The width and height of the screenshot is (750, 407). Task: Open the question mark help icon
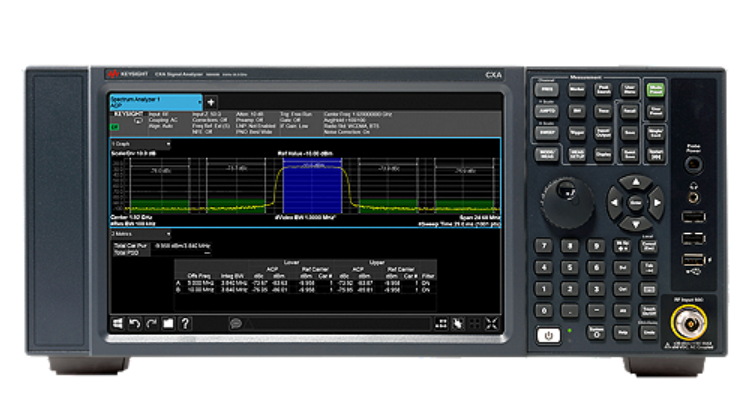coord(185,324)
